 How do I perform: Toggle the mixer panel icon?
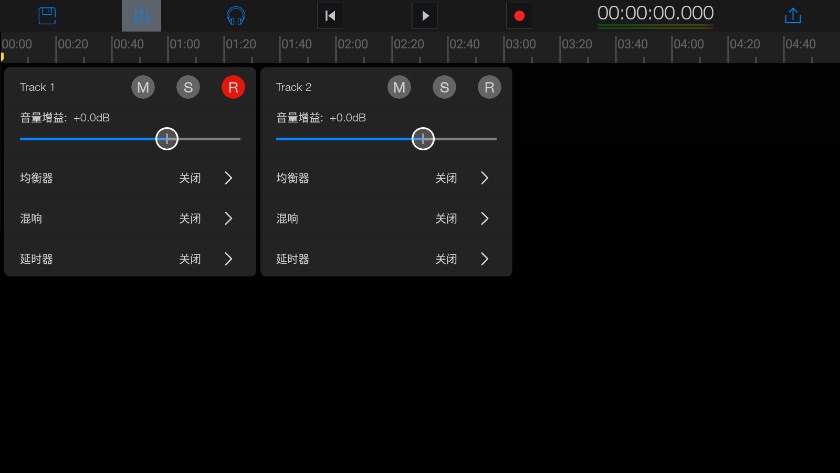point(141,16)
